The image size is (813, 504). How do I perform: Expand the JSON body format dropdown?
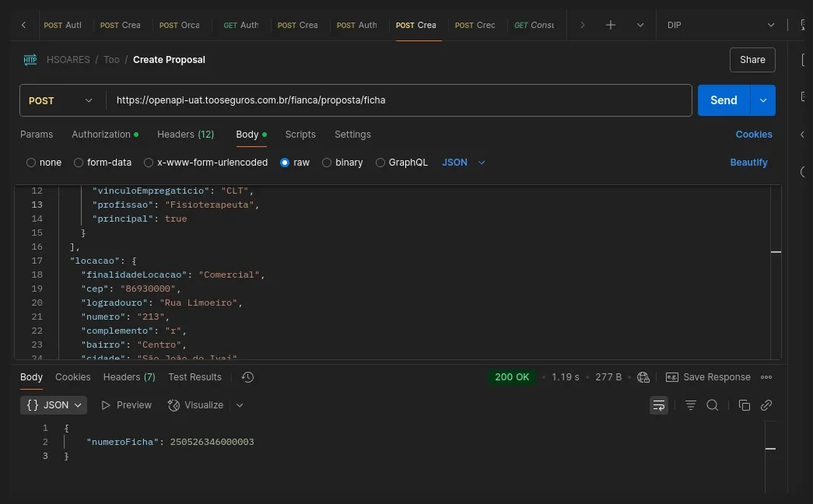[x=464, y=163]
